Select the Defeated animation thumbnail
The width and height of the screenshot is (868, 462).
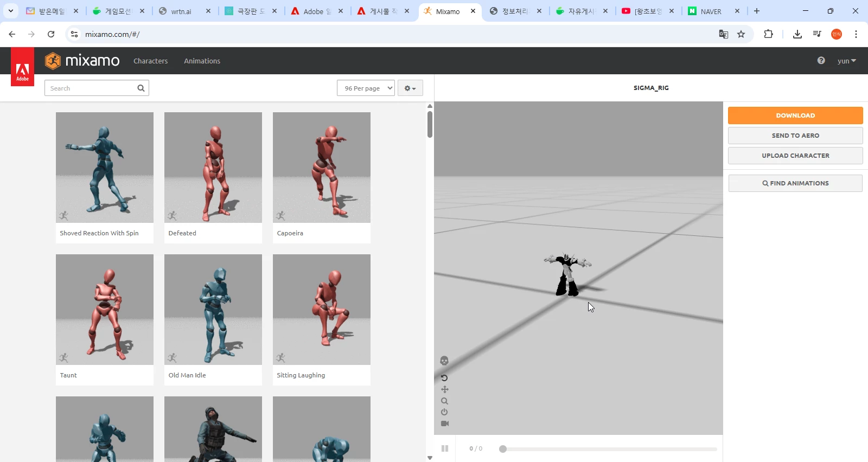tap(213, 168)
